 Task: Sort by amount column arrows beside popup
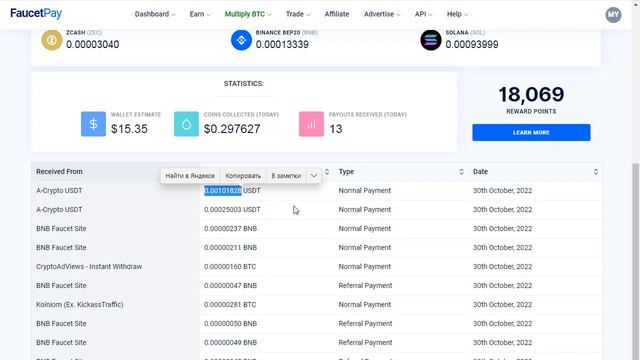327,171
